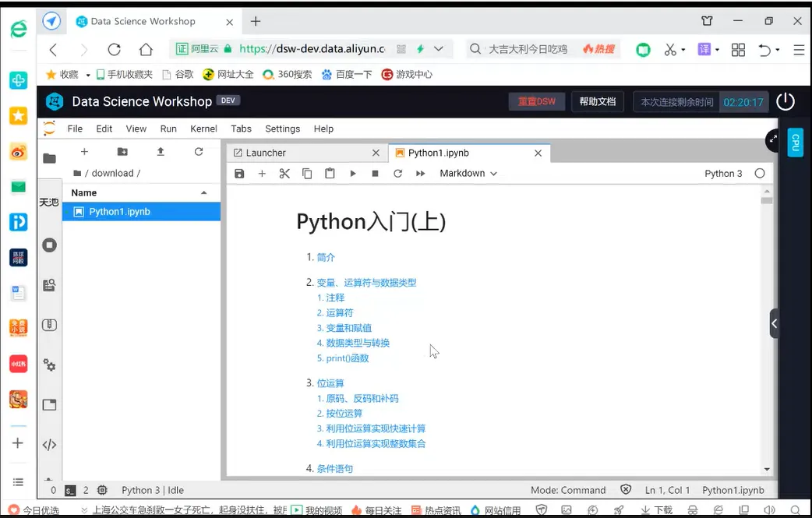
Task: Open the code snippet sidebar icon
Action: tap(49, 445)
